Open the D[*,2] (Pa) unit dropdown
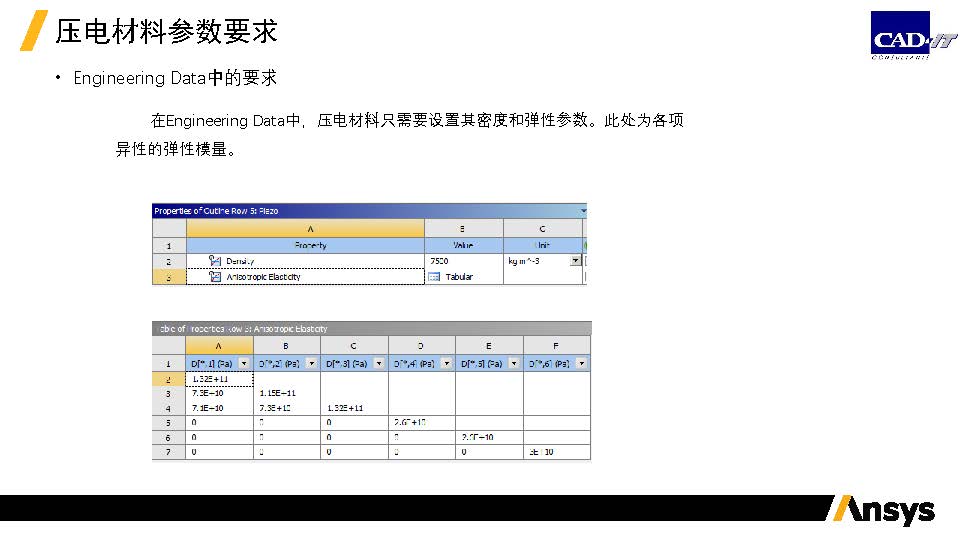The width and height of the screenshot is (960, 540). coord(311,363)
